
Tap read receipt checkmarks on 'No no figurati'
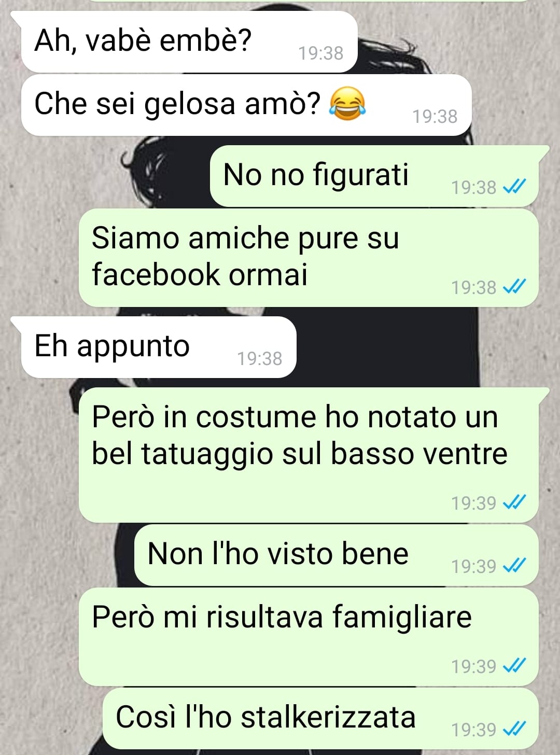coord(515,187)
